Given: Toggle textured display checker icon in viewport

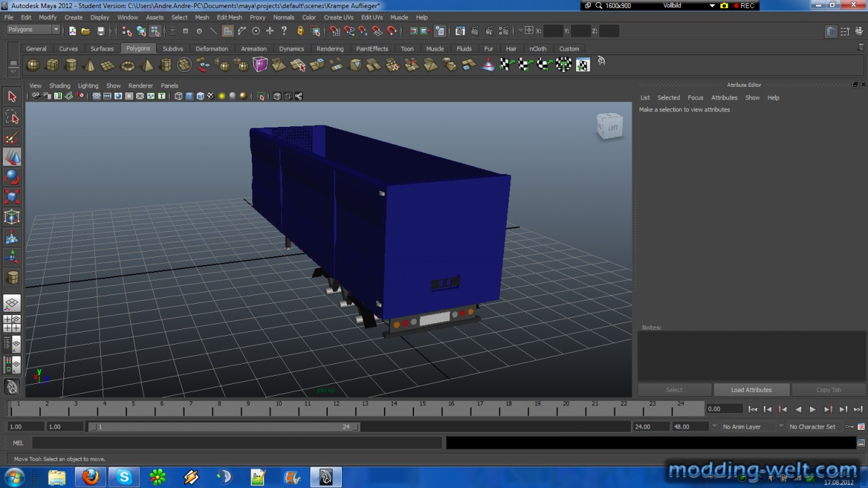Looking at the screenshot, I should pyautogui.click(x=210, y=96).
